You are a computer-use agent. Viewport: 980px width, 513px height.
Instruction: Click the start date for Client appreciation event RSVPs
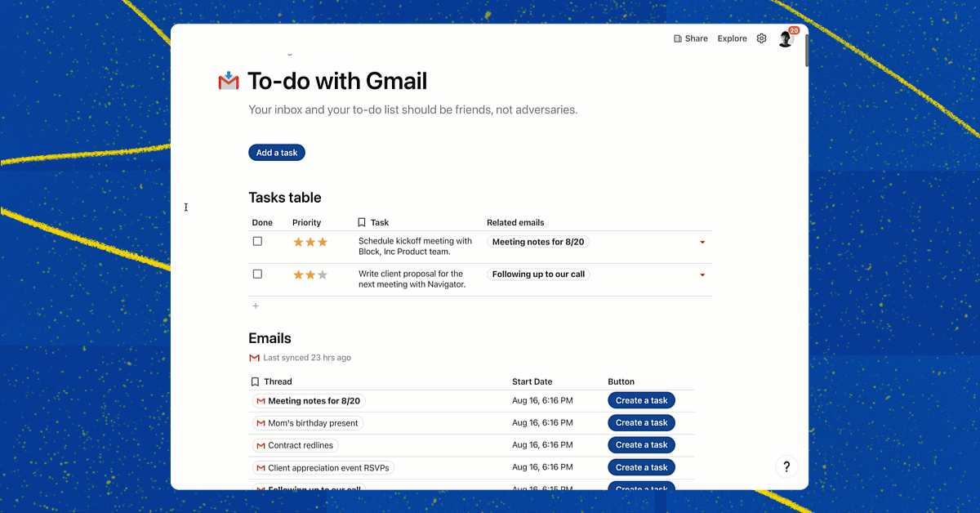(542, 467)
